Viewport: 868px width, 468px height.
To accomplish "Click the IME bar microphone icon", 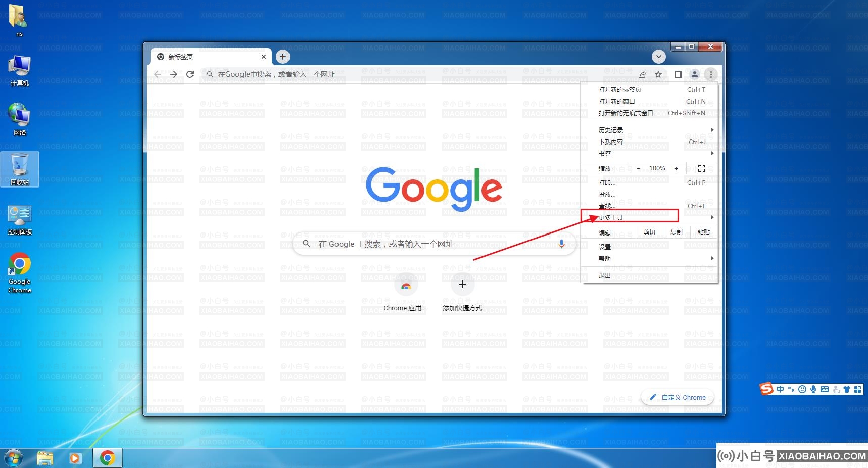I will pyautogui.click(x=813, y=389).
